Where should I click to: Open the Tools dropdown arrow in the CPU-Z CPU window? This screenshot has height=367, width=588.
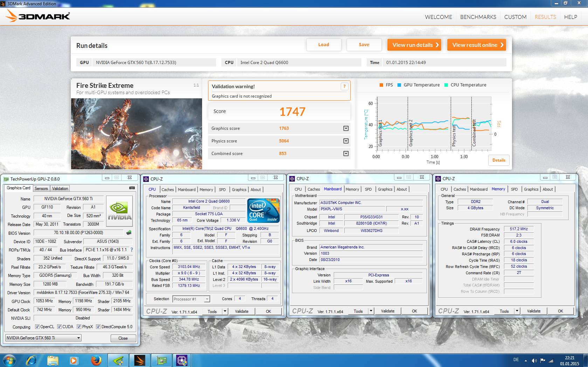click(225, 311)
